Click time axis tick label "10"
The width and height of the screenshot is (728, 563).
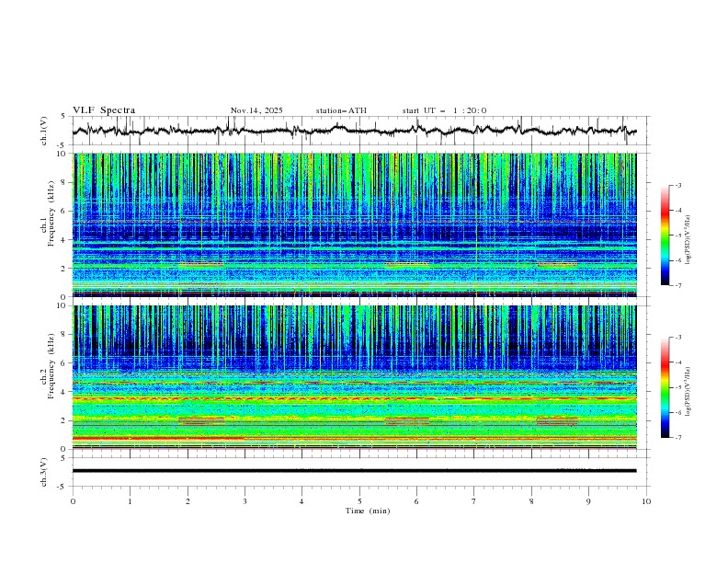pos(646,501)
